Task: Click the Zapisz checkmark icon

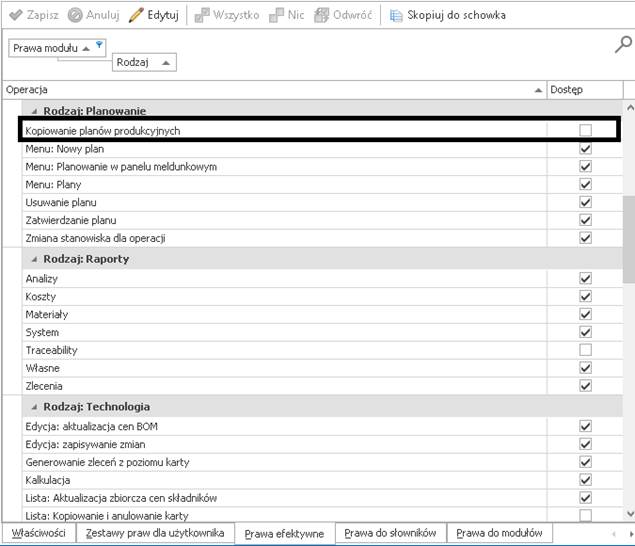Action: click(14, 15)
